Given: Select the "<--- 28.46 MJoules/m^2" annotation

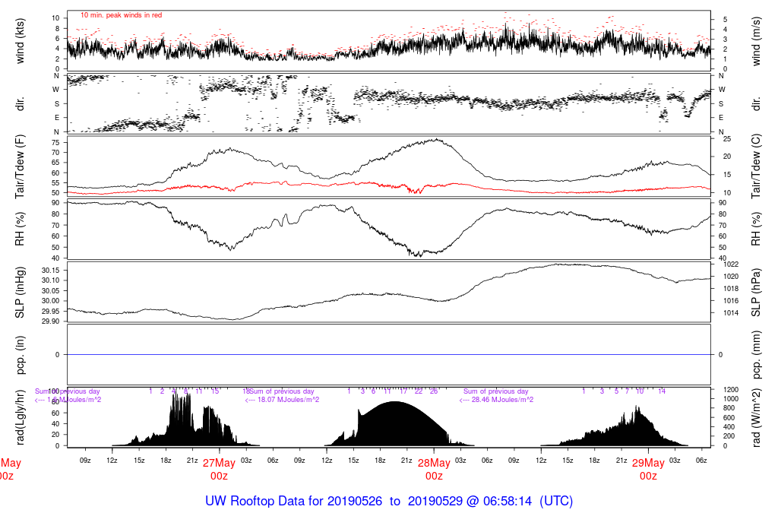Looking at the screenshot, I should [x=496, y=400].
